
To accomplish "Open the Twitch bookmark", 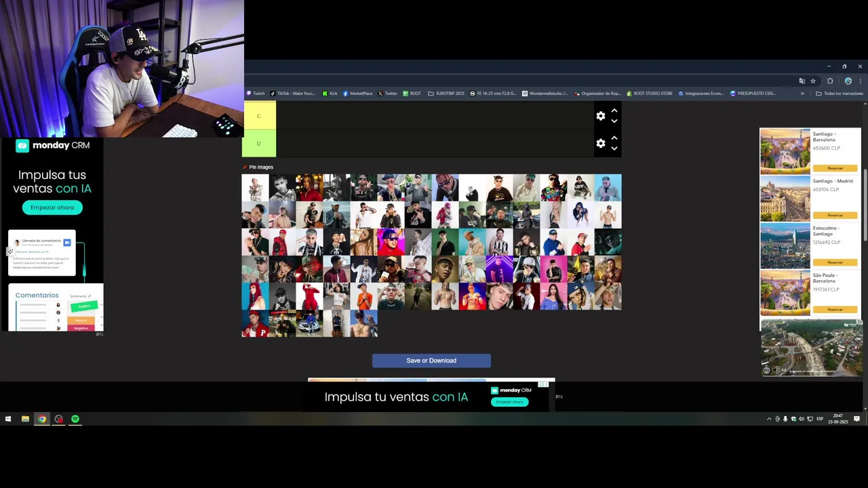I will (256, 94).
